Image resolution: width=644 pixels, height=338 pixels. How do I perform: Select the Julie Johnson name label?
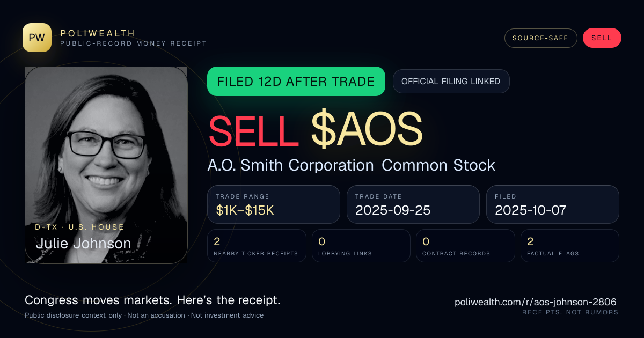tap(83, 244)
